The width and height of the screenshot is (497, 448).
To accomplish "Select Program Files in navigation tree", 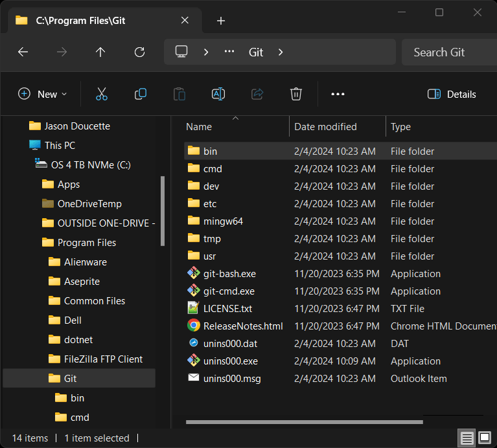I will 87,243.
